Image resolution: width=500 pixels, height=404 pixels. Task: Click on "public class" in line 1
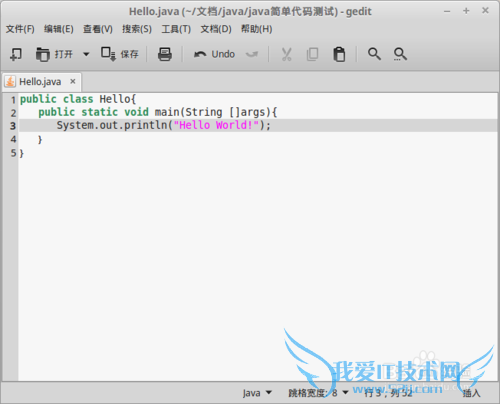tap(57, 99)
